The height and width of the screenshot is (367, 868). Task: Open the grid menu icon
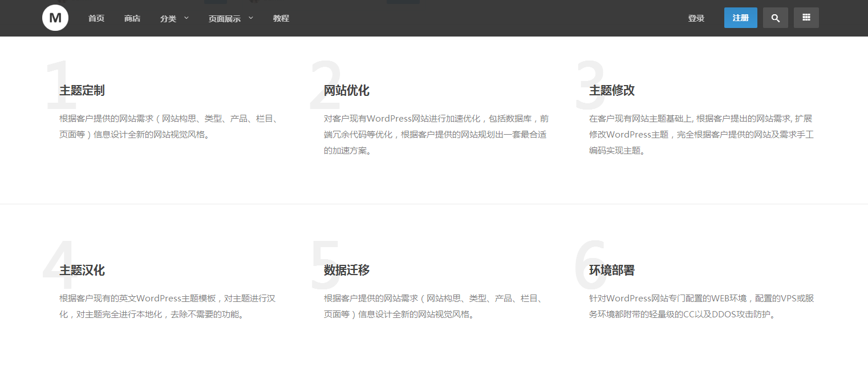(x=806, y=18)
